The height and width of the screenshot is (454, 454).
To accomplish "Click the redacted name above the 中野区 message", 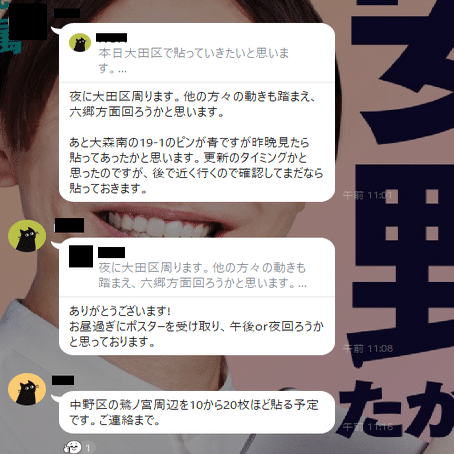I will click(63, 380).
